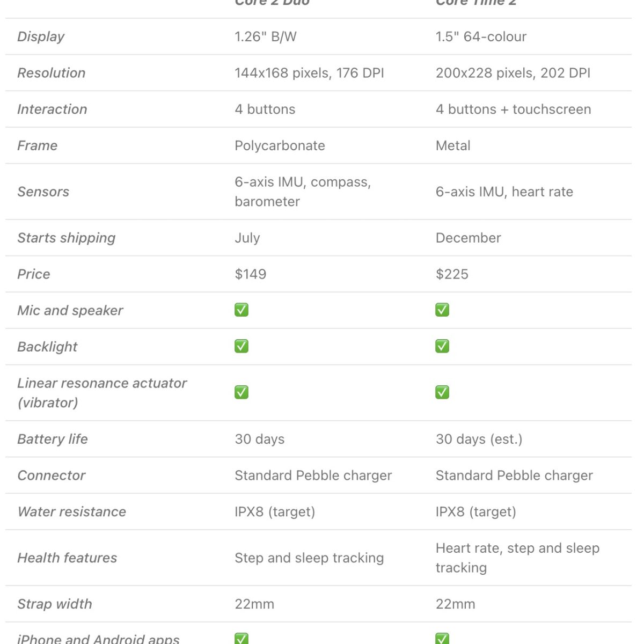Select the vibrator checkmark in Core 2 Duo column

(x=241, y=393)
